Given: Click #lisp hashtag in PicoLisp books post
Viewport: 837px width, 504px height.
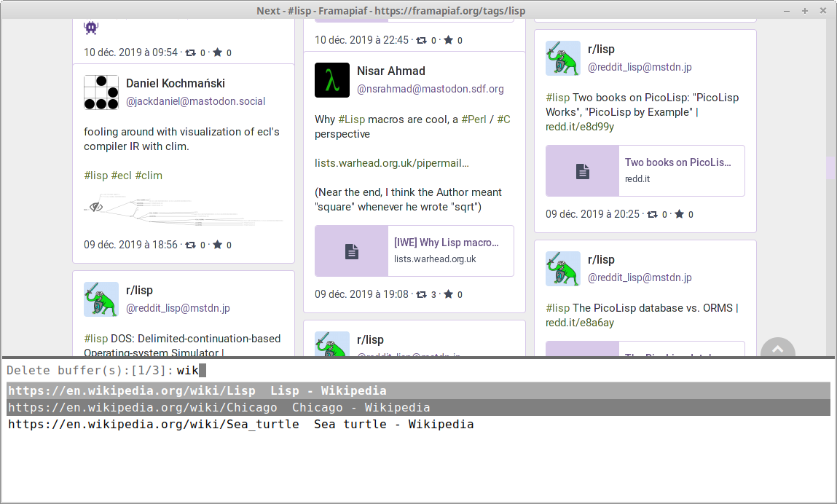Looking at the screenshot, I should coord(557,98).
